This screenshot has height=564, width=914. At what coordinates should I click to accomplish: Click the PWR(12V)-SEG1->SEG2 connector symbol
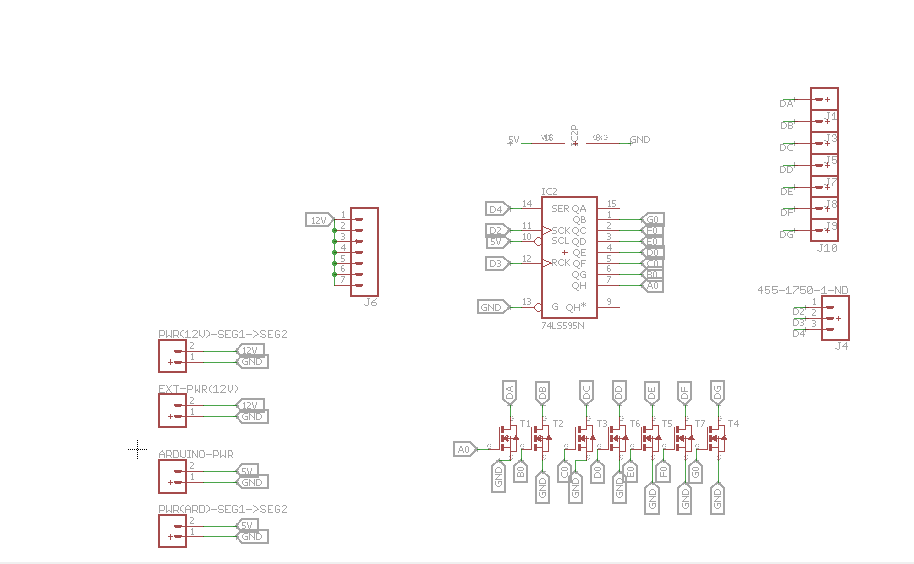pos(172,355)
